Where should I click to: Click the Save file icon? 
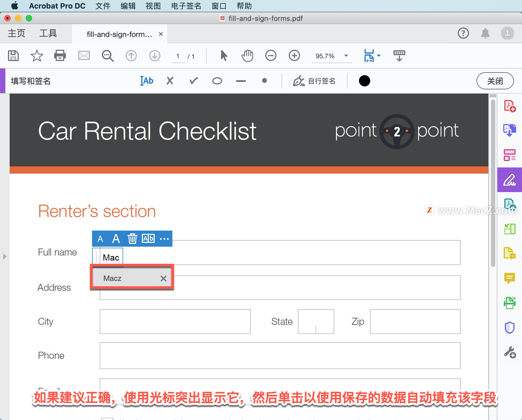coord(13,56)
